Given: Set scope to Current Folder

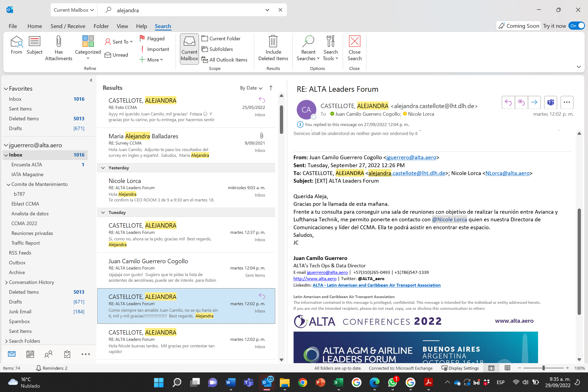Looking at the screenshot, I should [x=221, y=39].
